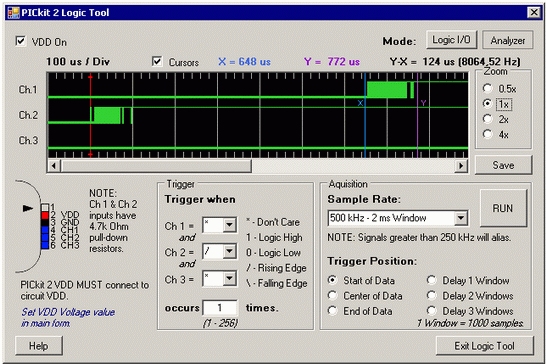This screenshot has width=546, height=364.
Task: Click the right scroll arrow under waveform
Action: click(461, 165)
